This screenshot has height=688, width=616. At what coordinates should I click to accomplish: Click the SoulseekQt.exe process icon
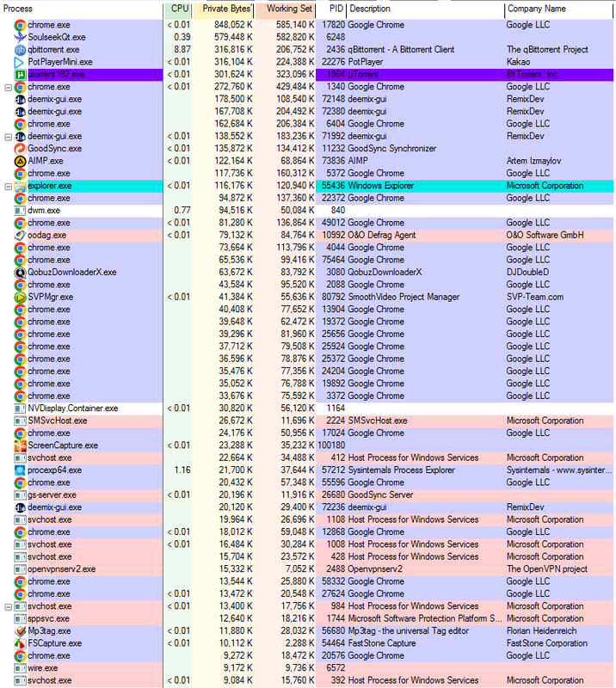tap(20, 37)
